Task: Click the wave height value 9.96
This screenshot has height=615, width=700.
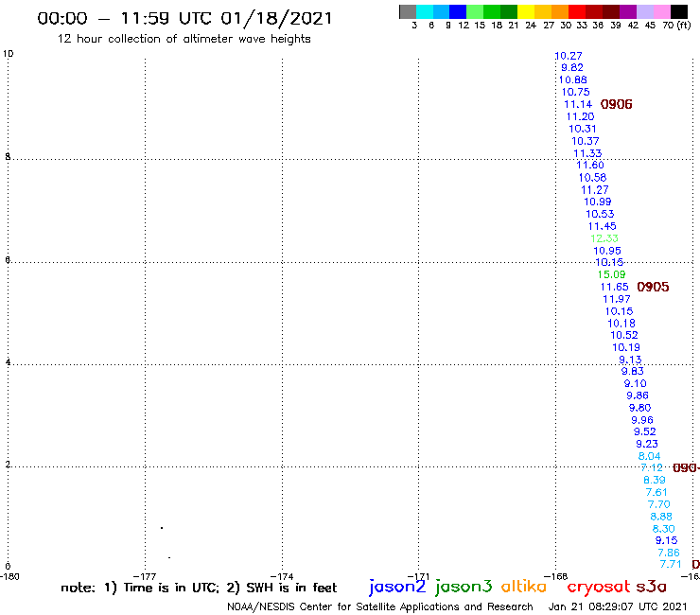Action: click(642, 420)
